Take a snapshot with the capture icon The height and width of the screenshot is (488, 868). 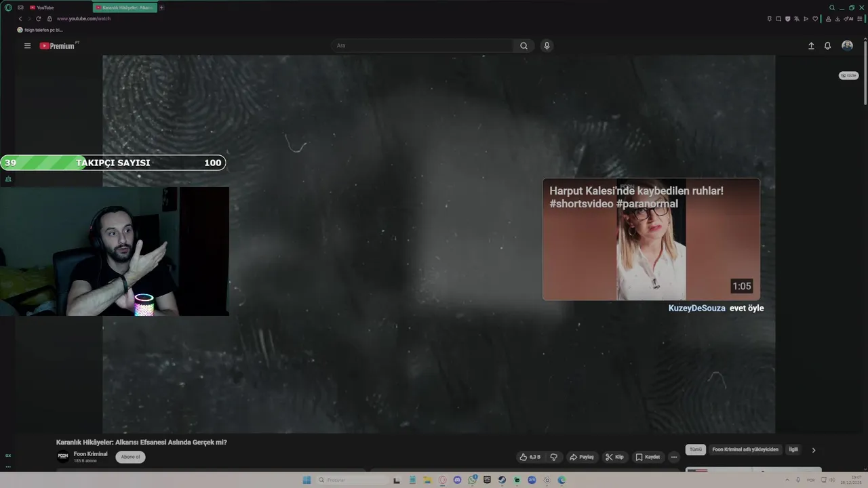[778, 18]
